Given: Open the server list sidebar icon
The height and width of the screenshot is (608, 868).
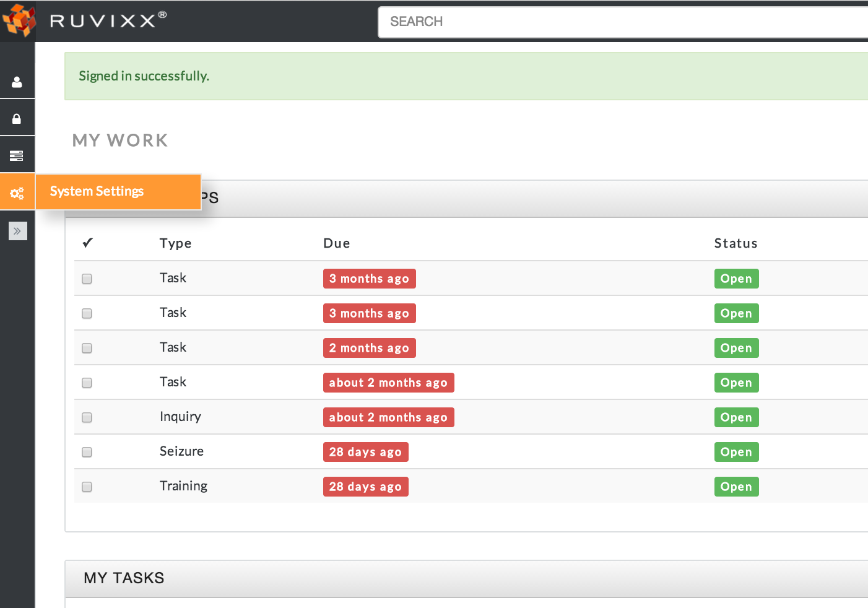Looking at the screenshot, I should 17,155.
